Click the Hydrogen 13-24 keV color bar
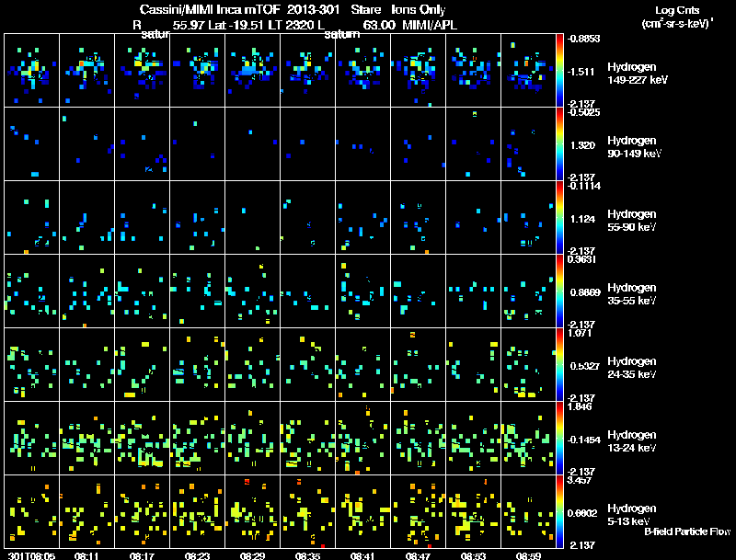The image size is (736, 560). [x=559, y=439]
